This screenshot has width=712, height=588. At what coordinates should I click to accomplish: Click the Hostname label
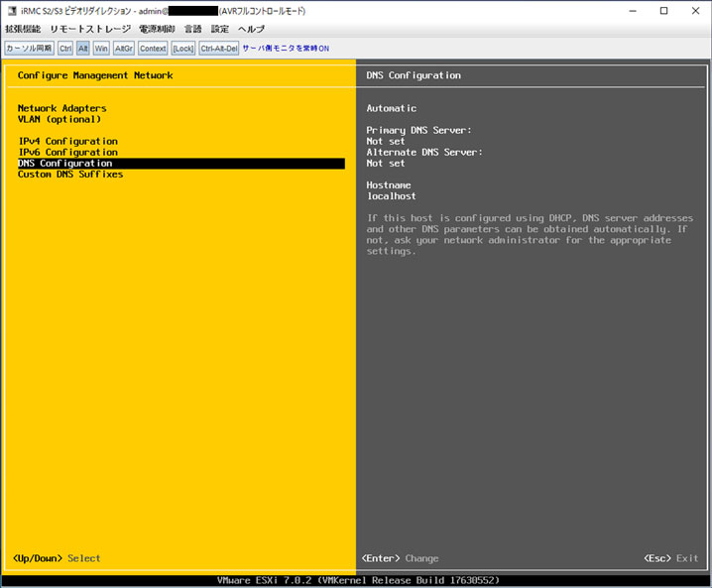pyautogui.click(x=389, y=185)
